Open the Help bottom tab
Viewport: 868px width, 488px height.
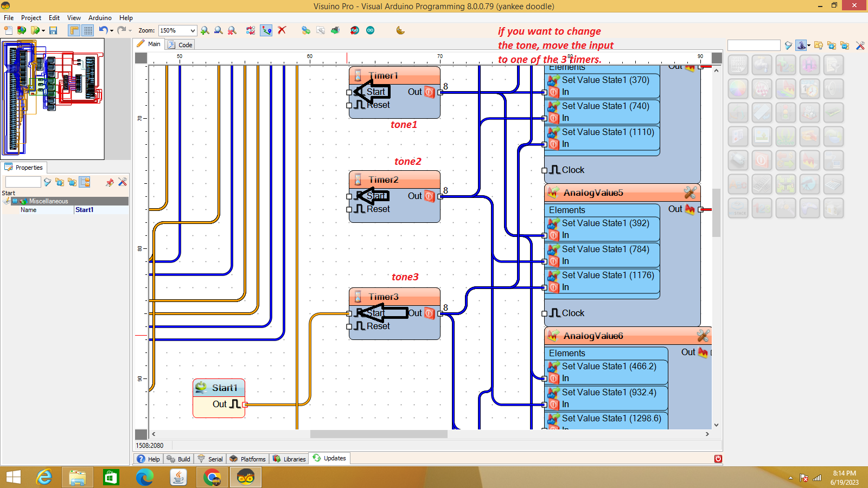coord(149,459)
